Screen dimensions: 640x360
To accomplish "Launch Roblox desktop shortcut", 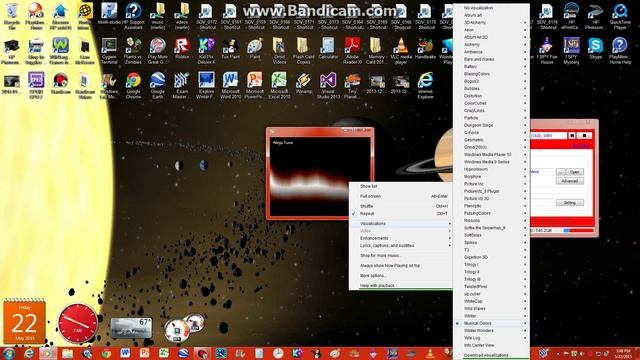I will pos(182,49).
